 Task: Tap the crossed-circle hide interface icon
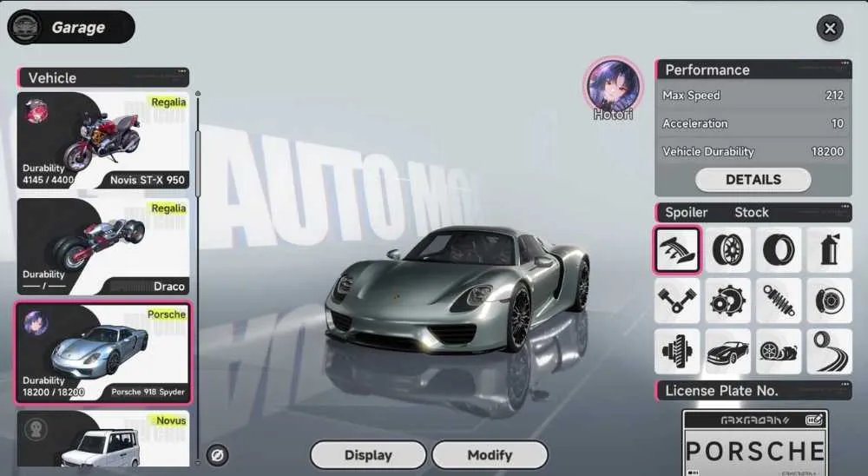click(x=218, y=455)
